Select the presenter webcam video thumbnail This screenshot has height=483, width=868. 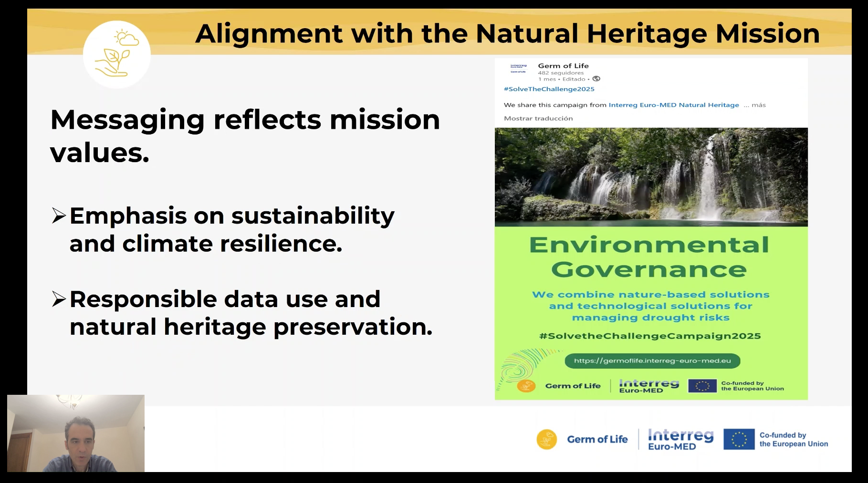pyautogui.click(x=76, y=433)
